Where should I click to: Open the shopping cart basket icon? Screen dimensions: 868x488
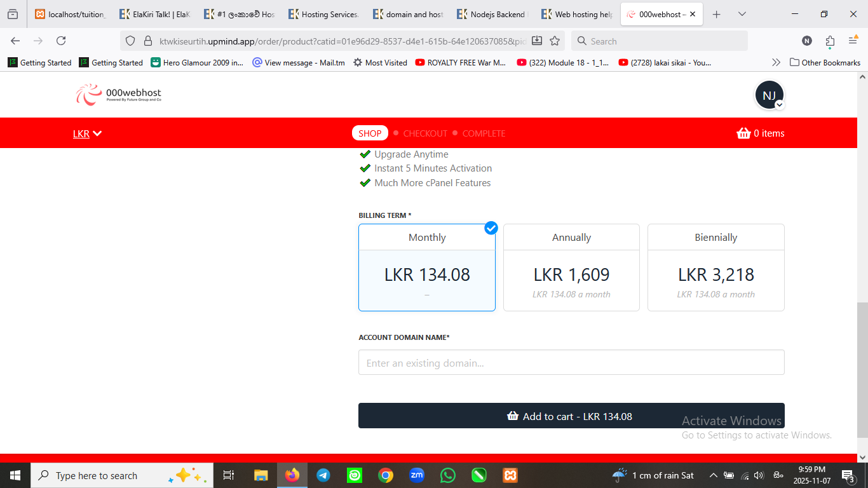743,133
